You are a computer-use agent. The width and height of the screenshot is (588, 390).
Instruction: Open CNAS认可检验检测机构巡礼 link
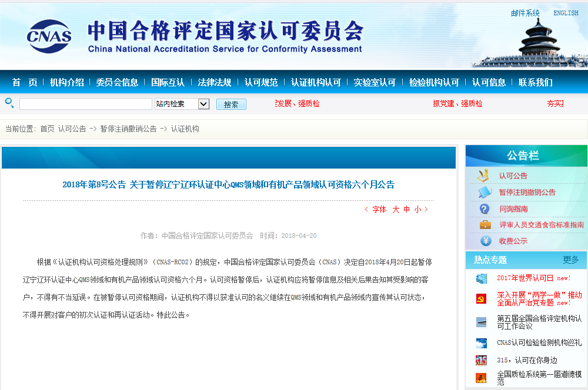(539, 342)
